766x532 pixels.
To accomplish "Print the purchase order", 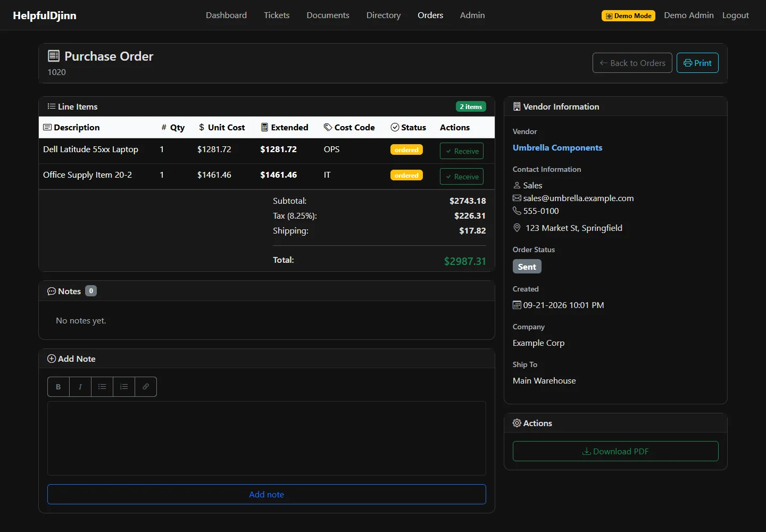I will click(x=697, y=63).
